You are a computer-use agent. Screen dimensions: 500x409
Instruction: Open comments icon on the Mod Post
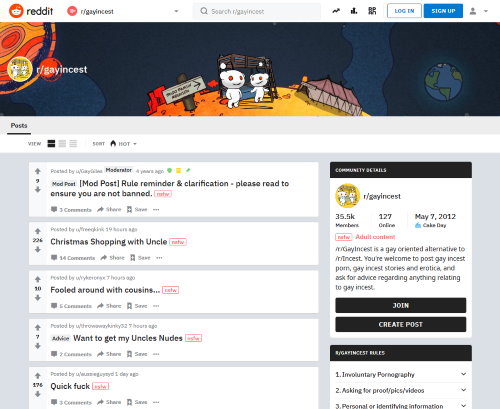coord(54,209)
